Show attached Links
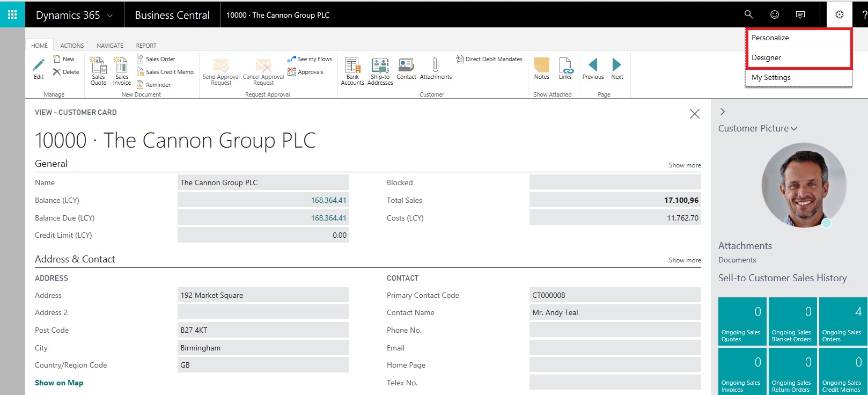 click(565, 68)
